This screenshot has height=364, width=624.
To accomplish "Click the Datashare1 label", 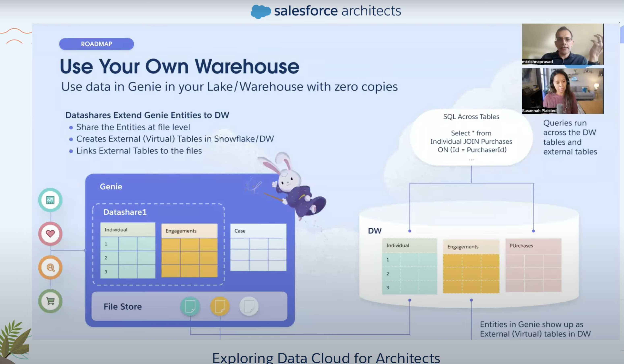I will [x=125, y=212].
